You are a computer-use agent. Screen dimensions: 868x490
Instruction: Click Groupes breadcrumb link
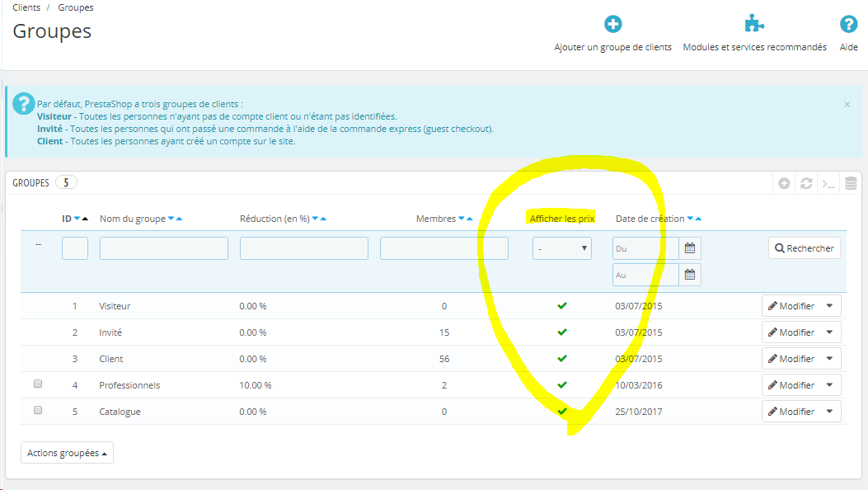76,7
